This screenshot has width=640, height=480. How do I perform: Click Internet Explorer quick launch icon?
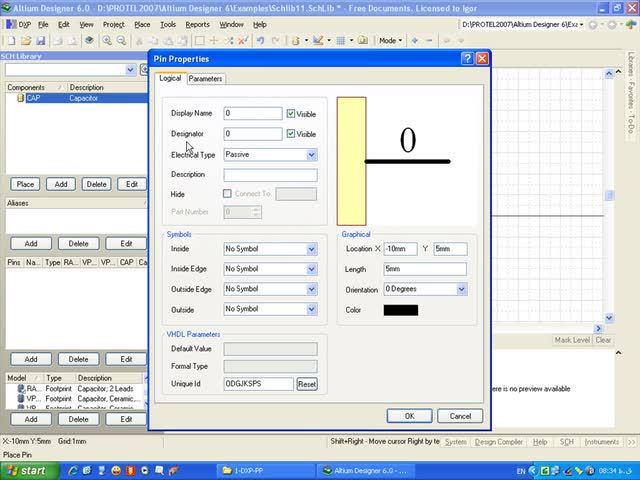[73, 471]
